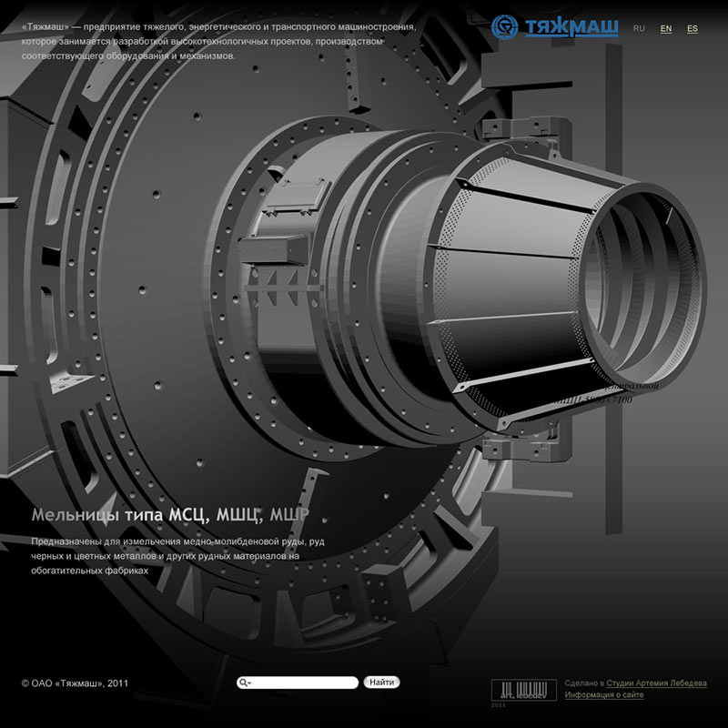
Task: Open the Информация о сайте link
Action: pos(604,695)
